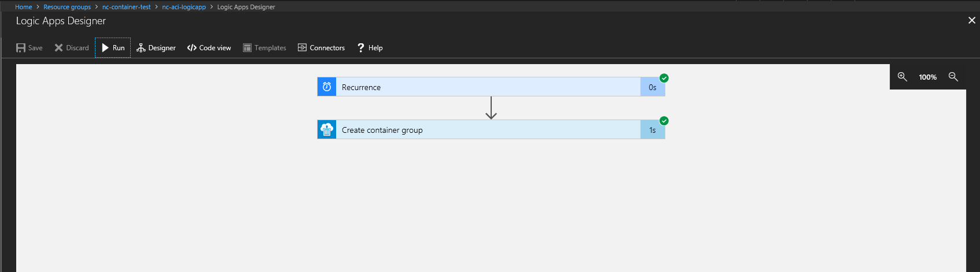Go to Home in the breadcrumb
The image size is (980, 272).
tap(24, 7)
